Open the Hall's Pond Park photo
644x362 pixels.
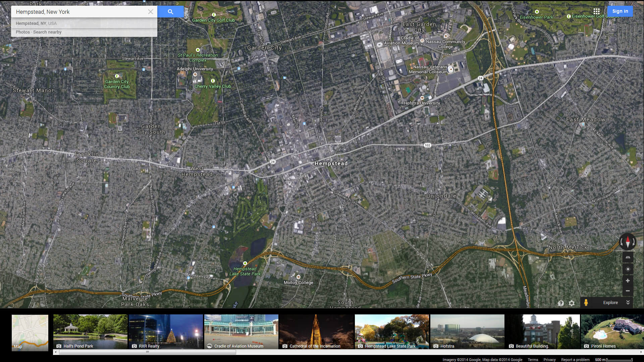pos(90,331)
